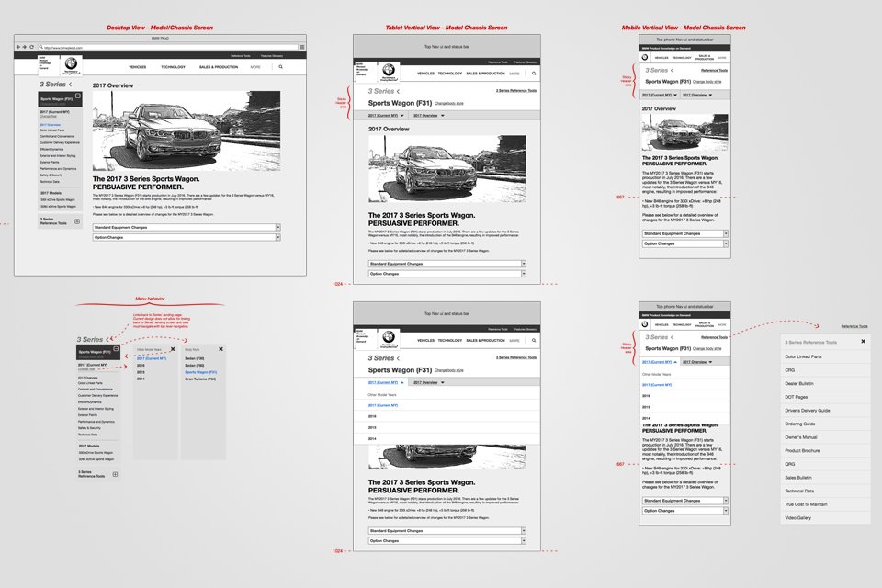
Task: Click the browser back arrow in desktop view
Action: click(18, 47)
